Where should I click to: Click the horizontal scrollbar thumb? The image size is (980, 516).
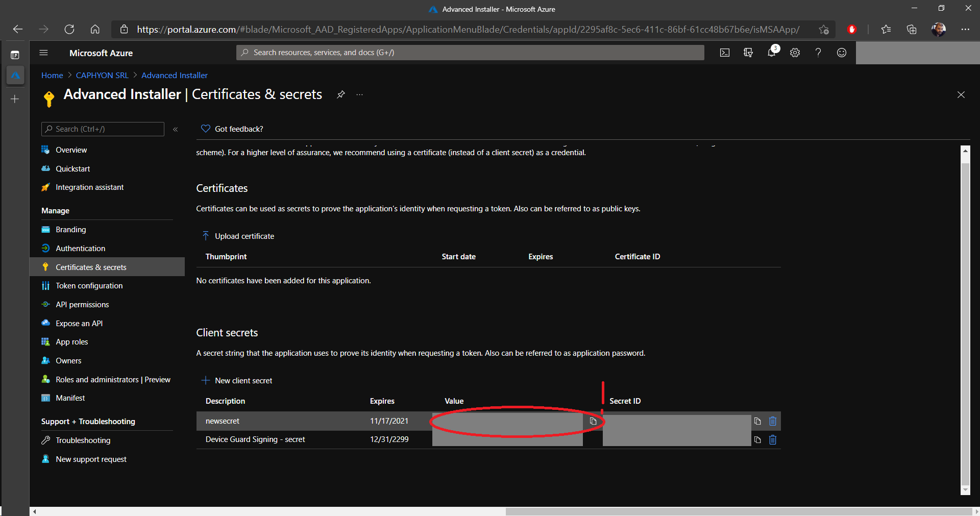click(x=739, y=511)
